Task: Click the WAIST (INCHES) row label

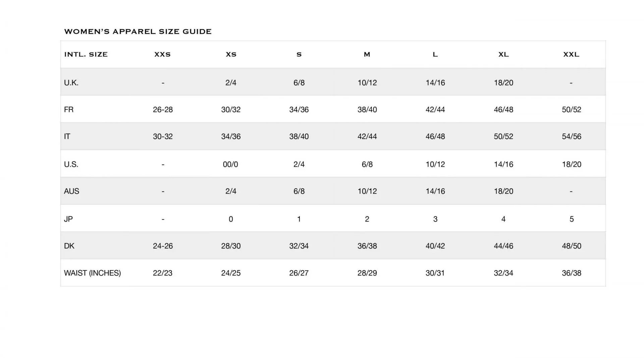Action: click(92, 273)
